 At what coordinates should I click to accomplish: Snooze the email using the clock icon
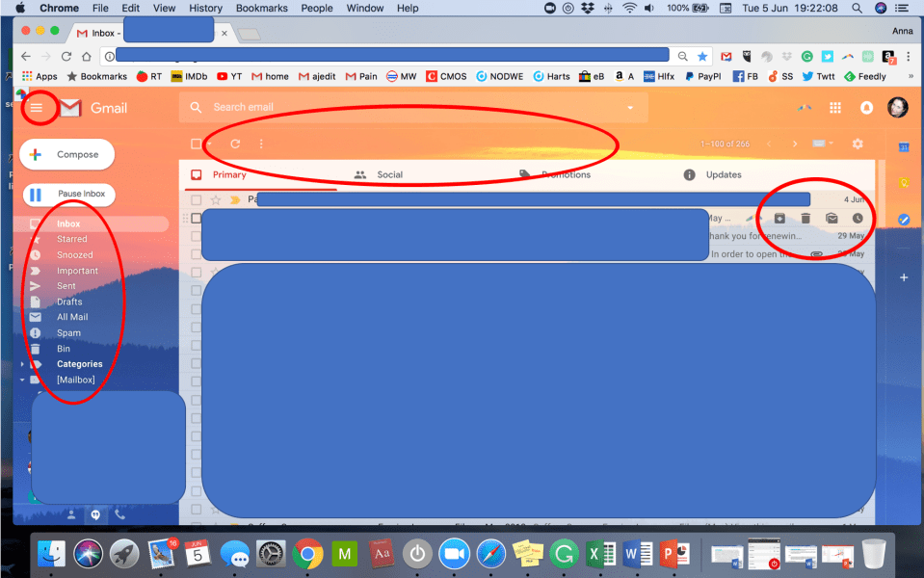(x=857, y=219)
